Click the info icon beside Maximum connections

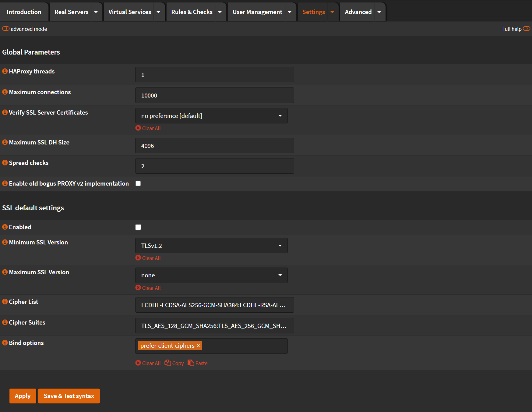(5, 92)
